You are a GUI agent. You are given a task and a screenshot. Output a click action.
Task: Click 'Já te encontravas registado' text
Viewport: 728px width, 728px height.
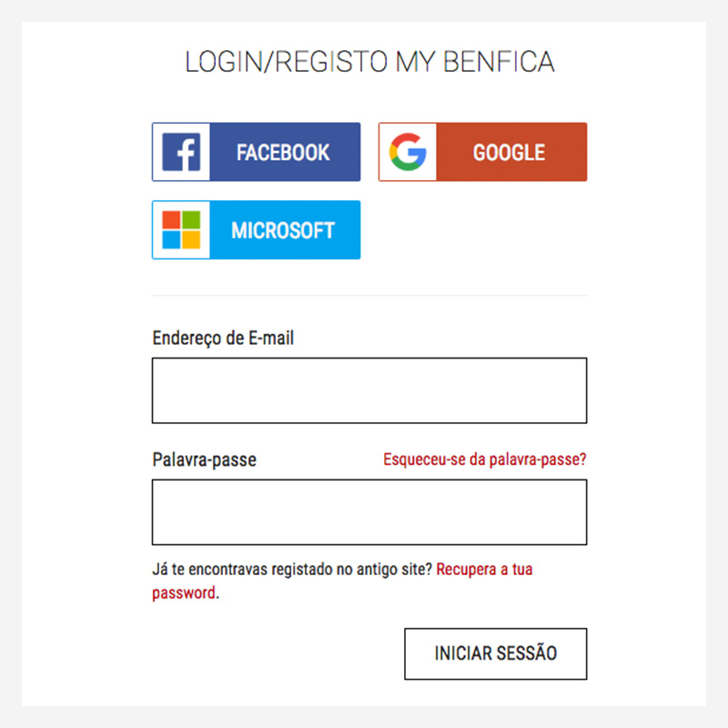pyautogui.click(x=244, y=571)
